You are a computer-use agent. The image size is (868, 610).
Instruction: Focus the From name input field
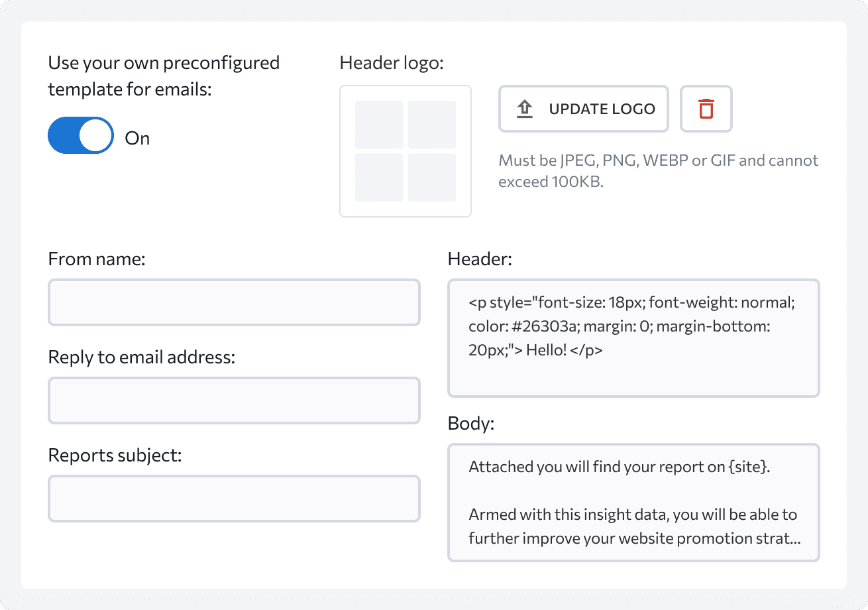coord(234,302)
